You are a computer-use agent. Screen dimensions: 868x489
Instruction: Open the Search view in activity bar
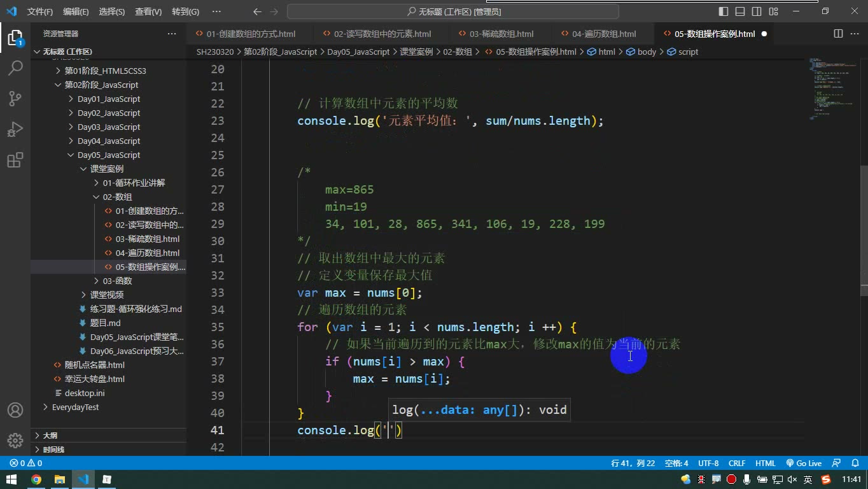coord(15,68)
